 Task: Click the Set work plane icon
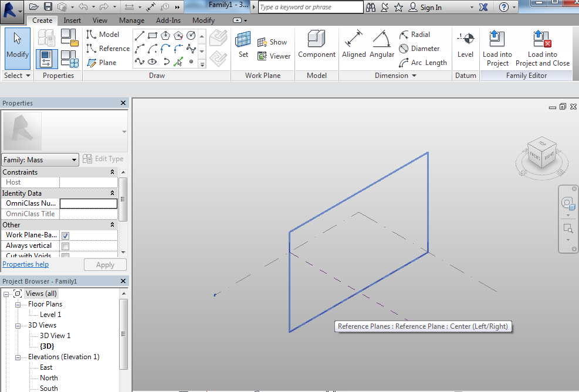point(243,45)
